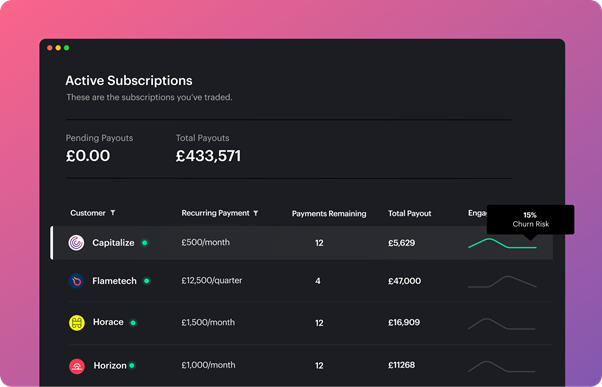
Task: Click Flametech's 4 payments remaining value
Action: coord(318,281)
